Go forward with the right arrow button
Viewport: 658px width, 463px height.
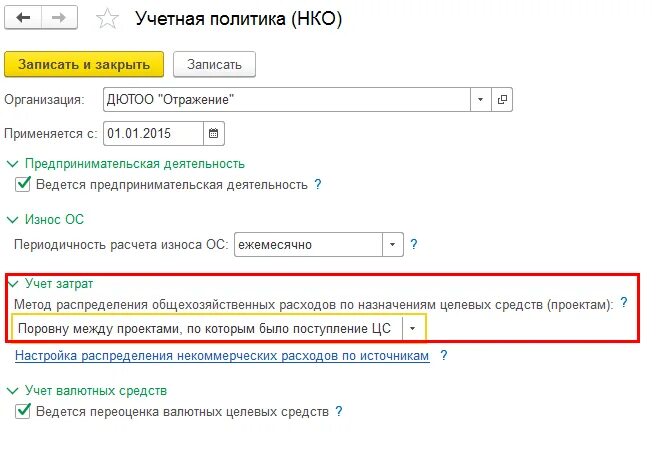click(59, 18)
